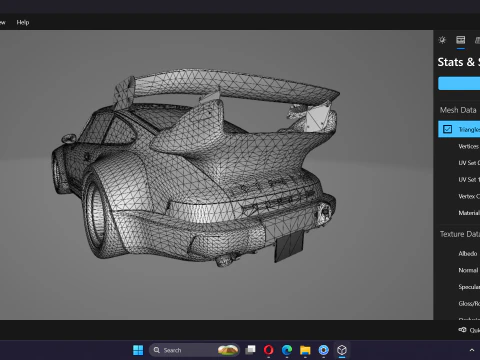Screen dimensions: 480x360
Task: Open Windows Start menu
Action: [x=138, y=350]
